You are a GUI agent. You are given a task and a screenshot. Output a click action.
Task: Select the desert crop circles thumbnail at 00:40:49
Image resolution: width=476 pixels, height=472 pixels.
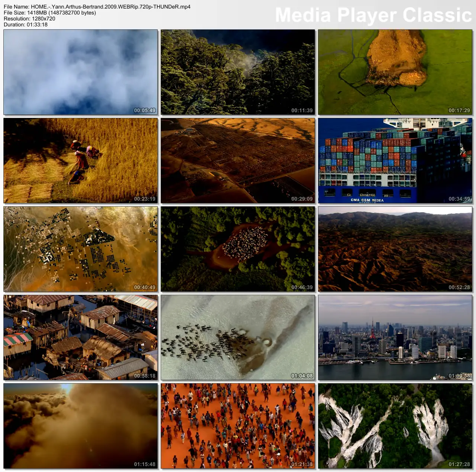tap(81, 249)
